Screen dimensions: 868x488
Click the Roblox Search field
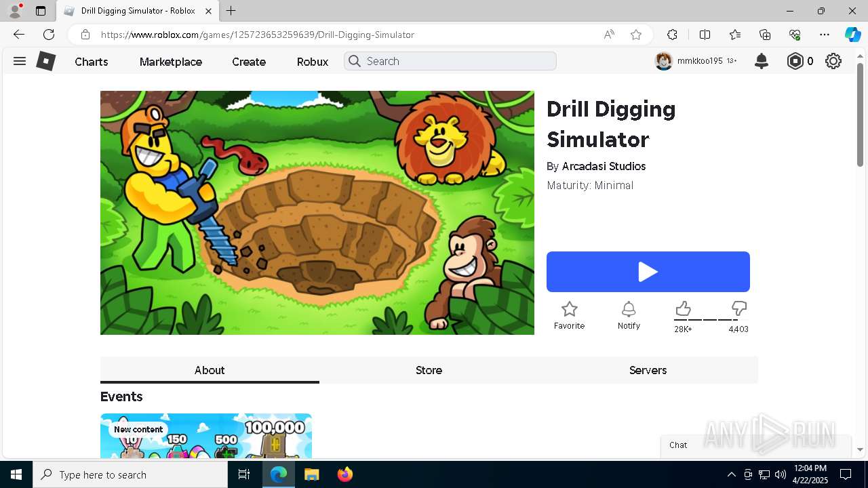[450, 61]
